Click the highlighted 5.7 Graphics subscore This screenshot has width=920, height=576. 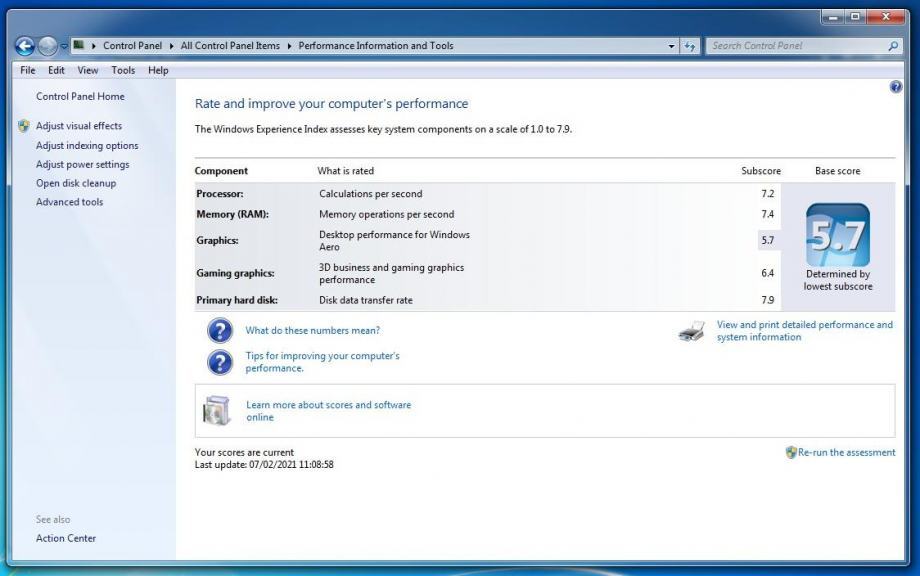768,240
